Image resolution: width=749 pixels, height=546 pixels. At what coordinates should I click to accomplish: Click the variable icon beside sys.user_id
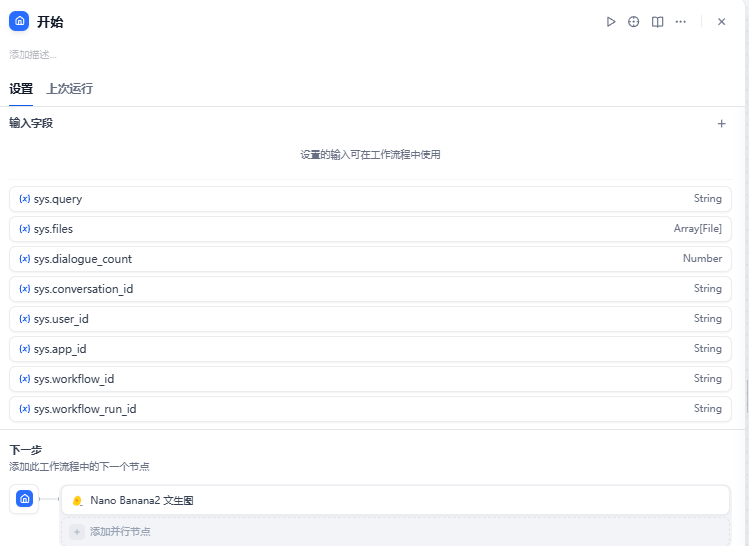(24, 319)
